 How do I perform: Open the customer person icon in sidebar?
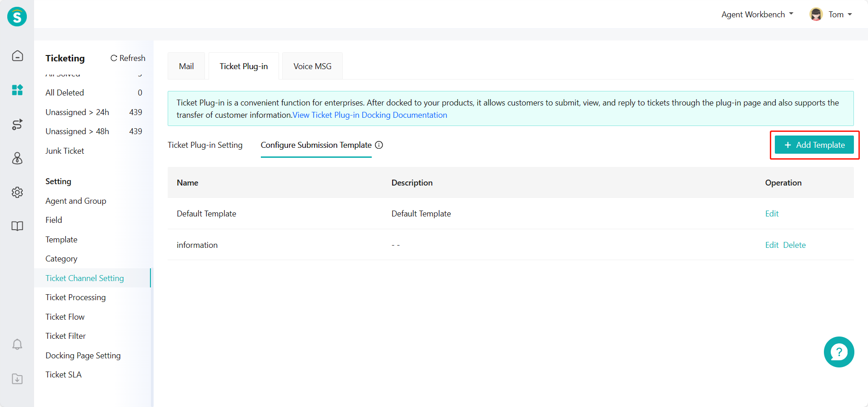17,158
